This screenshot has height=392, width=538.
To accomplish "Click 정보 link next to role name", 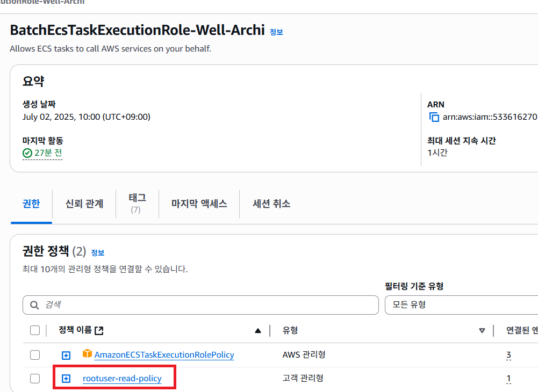I will 276,32.
